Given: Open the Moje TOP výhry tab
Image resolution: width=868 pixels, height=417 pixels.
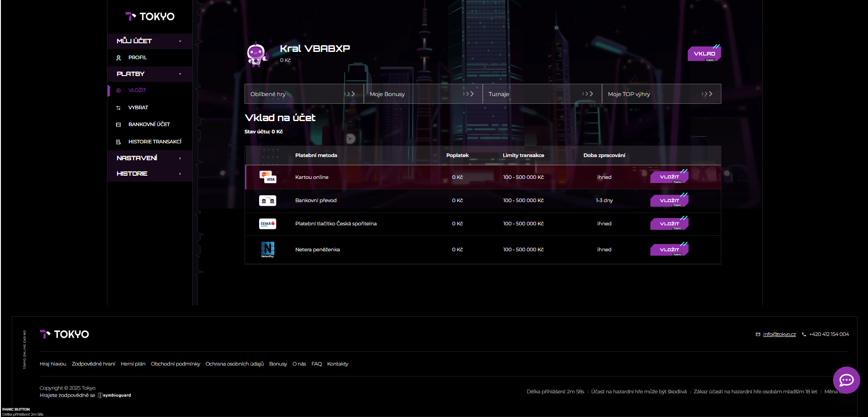Looking at the screenshot, I should tap(661, 94).
